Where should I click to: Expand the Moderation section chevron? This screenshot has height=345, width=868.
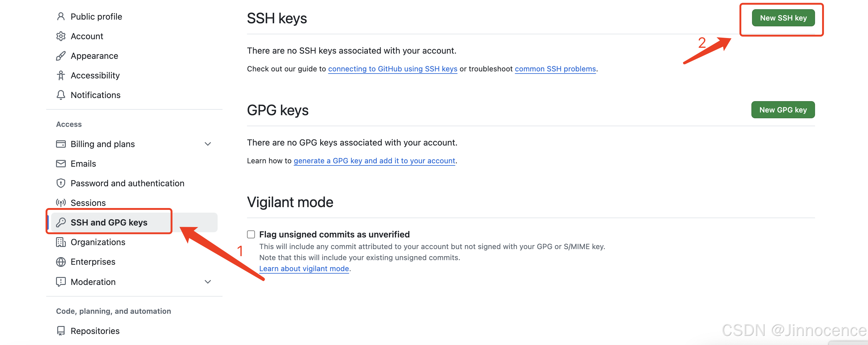[208, 282]
